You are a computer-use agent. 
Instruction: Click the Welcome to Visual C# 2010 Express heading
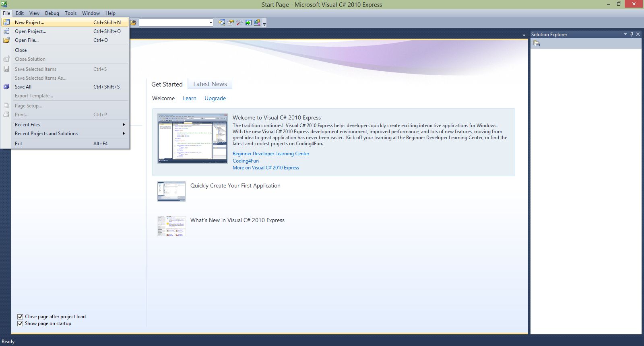(x=277, y=117)
